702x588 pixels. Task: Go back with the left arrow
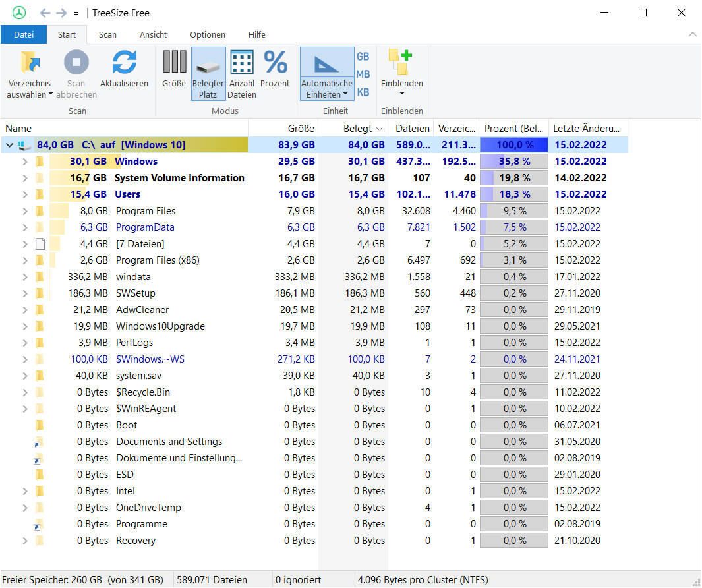45,13
